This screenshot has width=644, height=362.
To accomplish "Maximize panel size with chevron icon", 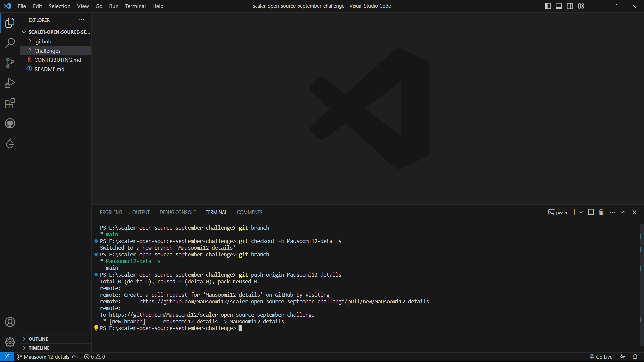I will click(x=624, y=212).
